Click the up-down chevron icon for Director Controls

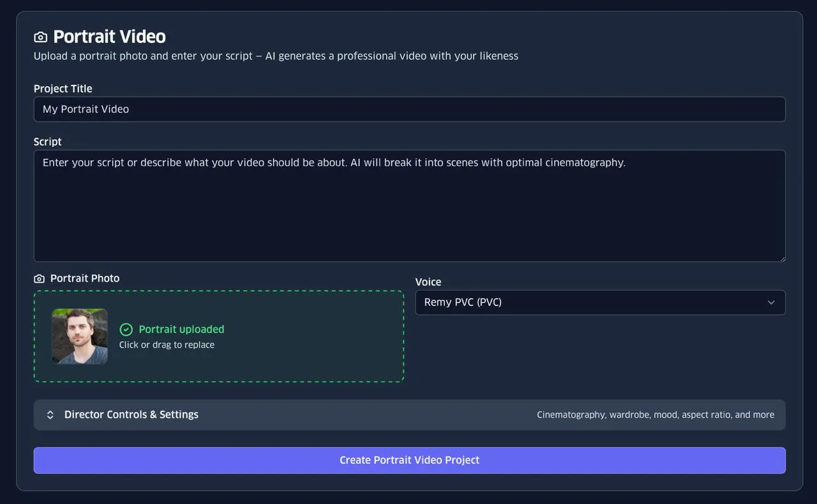(x=50, y=415)
